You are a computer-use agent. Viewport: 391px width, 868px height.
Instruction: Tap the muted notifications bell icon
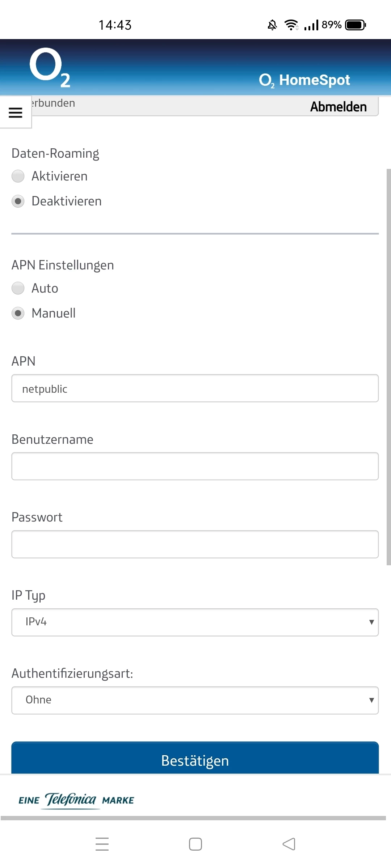coord(272,25)
